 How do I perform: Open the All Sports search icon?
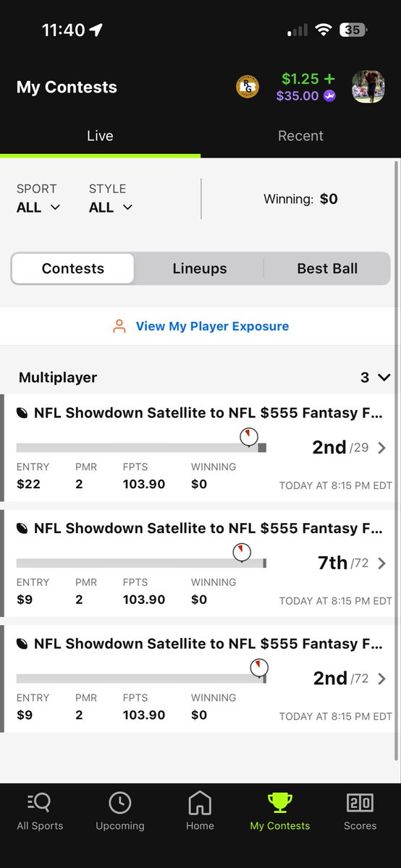tap(40, 802)
